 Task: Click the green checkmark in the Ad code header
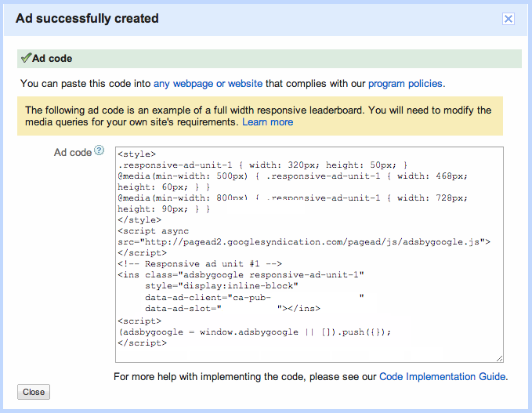[x=25, y=58]
